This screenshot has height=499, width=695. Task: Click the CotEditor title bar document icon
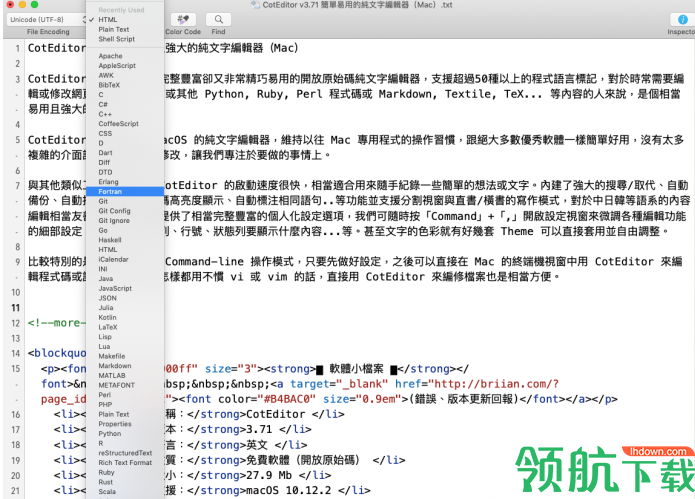click(x=255, y=5)
